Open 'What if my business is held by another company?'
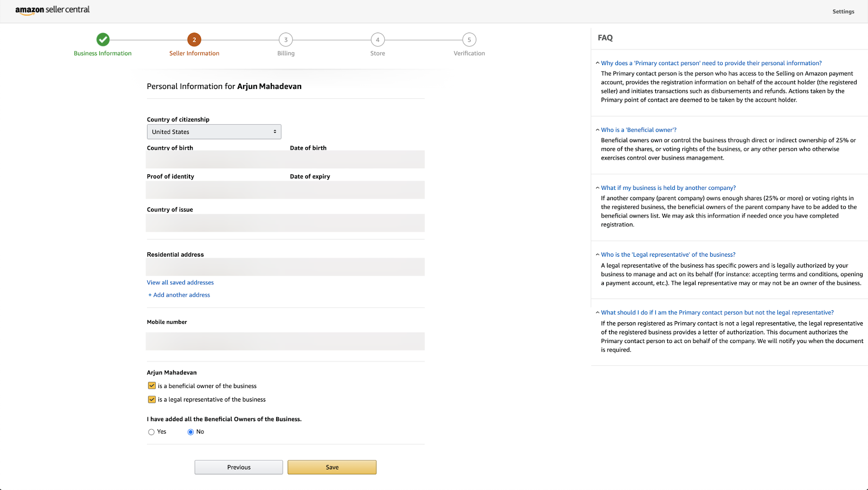 [668, 187]
